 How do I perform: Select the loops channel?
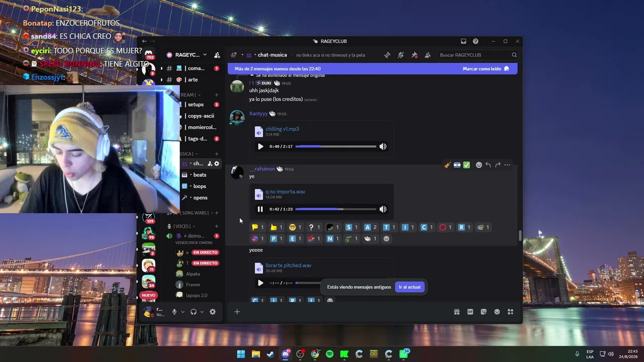200,187
